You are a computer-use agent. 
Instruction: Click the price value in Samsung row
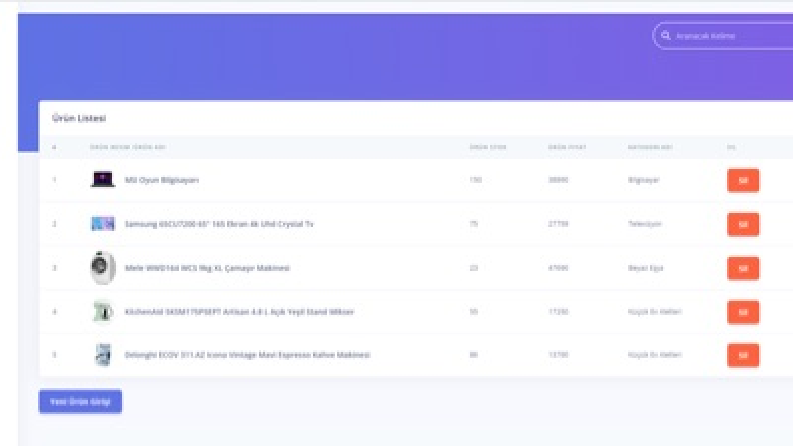click(558, 224)
